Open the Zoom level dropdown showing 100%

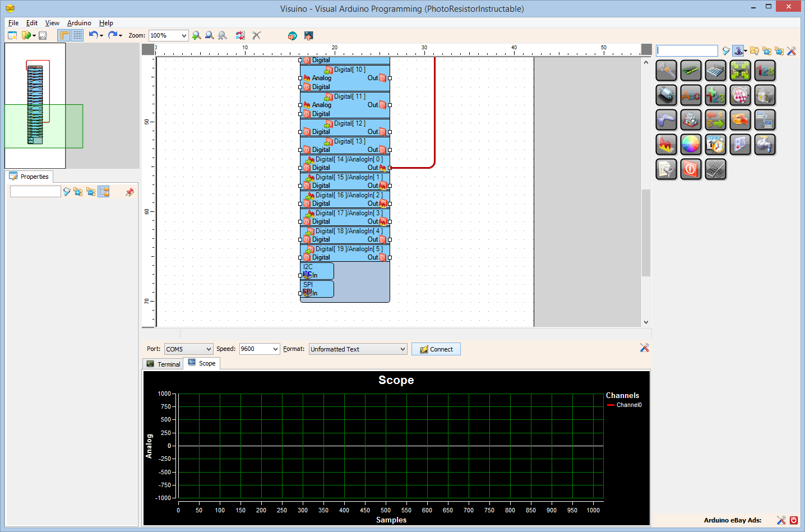click(x=168, y=35)
